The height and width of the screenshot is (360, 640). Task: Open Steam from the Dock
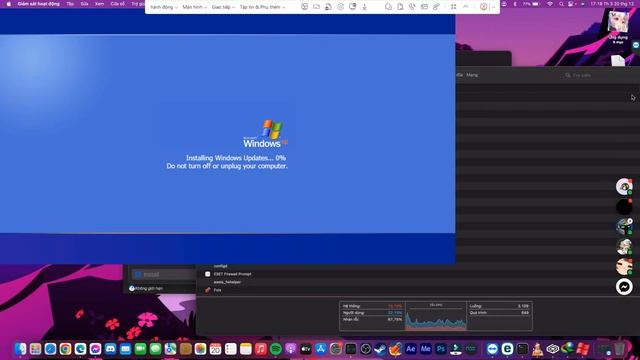[380, 349]
